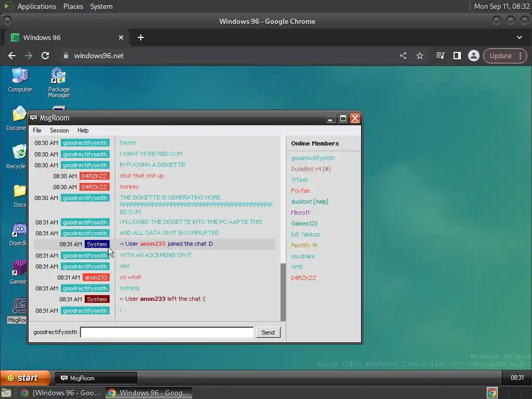The width and height of the screenshot is (532, 399).
Task: Open Chrome's media control icon
Action: [440, 56]
